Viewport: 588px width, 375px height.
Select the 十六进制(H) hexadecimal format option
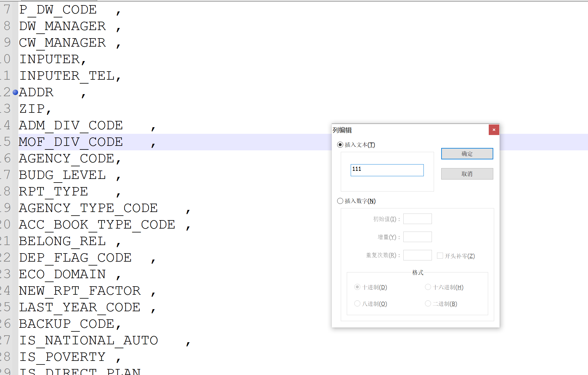point(428,287)
